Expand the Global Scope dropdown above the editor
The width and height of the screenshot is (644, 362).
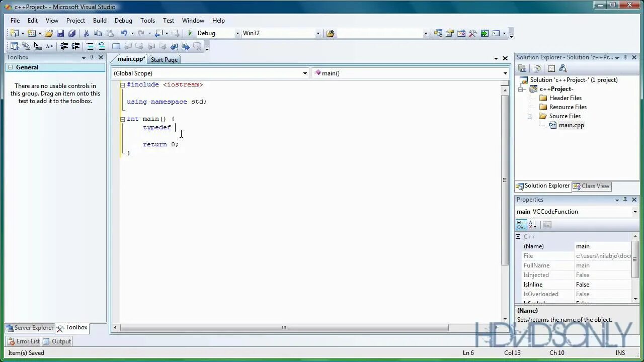click(x=304, y=73)
